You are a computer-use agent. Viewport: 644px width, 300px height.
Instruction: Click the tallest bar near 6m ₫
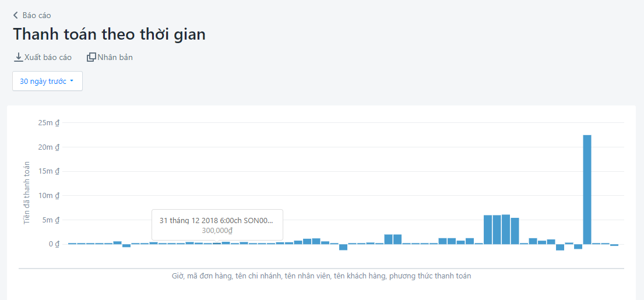click(506, 229)
